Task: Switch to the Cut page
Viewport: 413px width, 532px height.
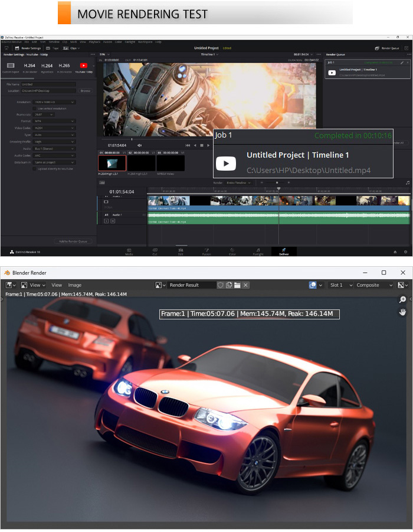Action: tap(155, 252)
